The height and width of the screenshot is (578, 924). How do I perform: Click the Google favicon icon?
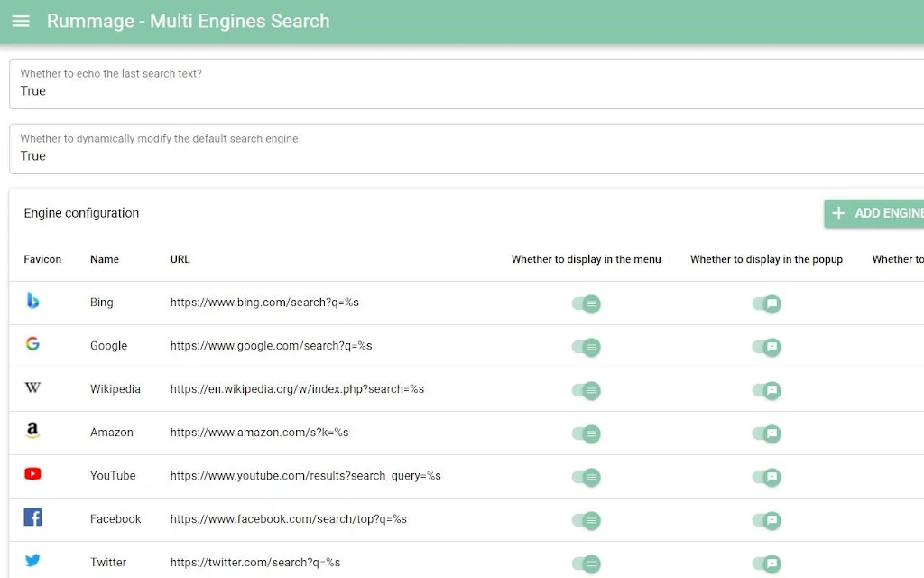point(32,344)
